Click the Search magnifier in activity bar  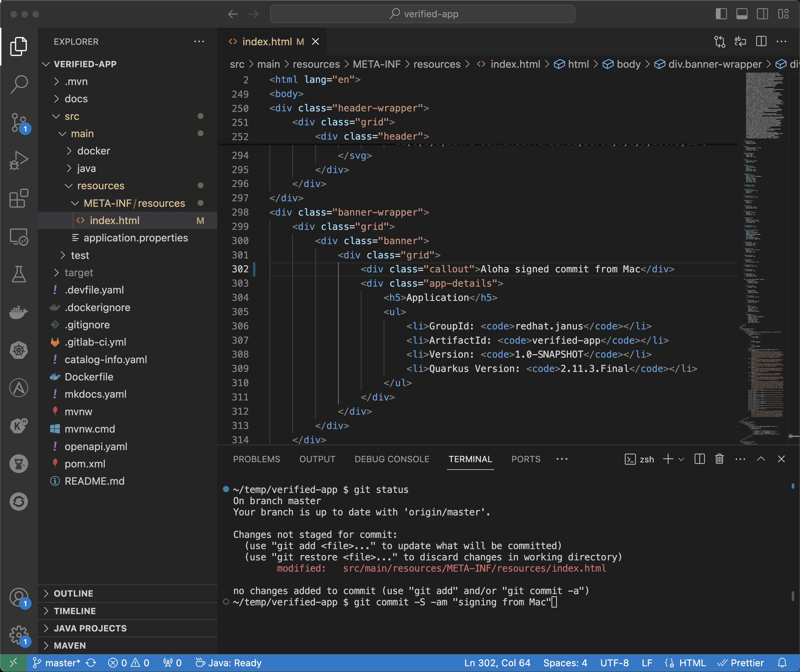pyautogui.click(x=19, y=84)
